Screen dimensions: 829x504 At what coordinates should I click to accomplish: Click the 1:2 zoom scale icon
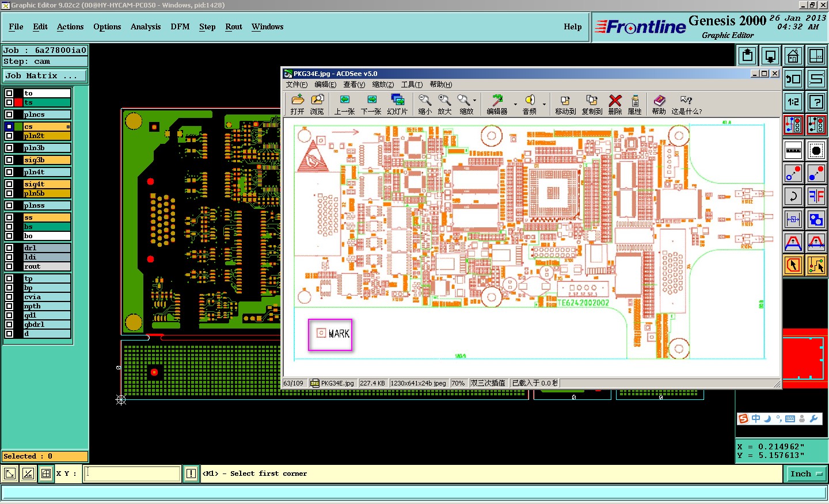(x=793, y=102)
